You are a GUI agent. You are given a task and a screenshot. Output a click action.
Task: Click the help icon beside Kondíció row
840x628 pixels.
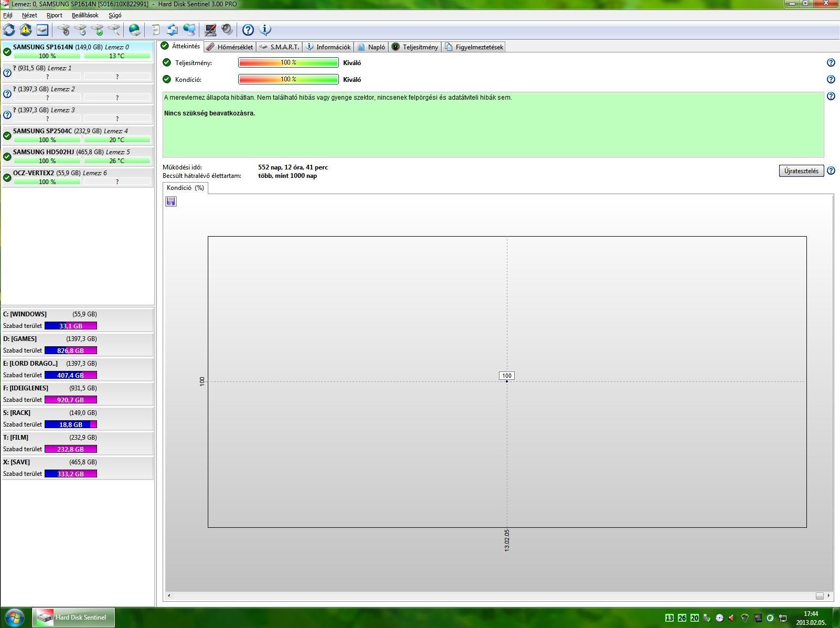point(831,79)
